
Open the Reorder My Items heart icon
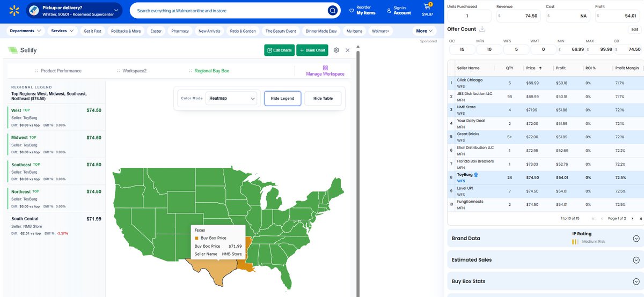pyautogui.click(x=352, y=10)
